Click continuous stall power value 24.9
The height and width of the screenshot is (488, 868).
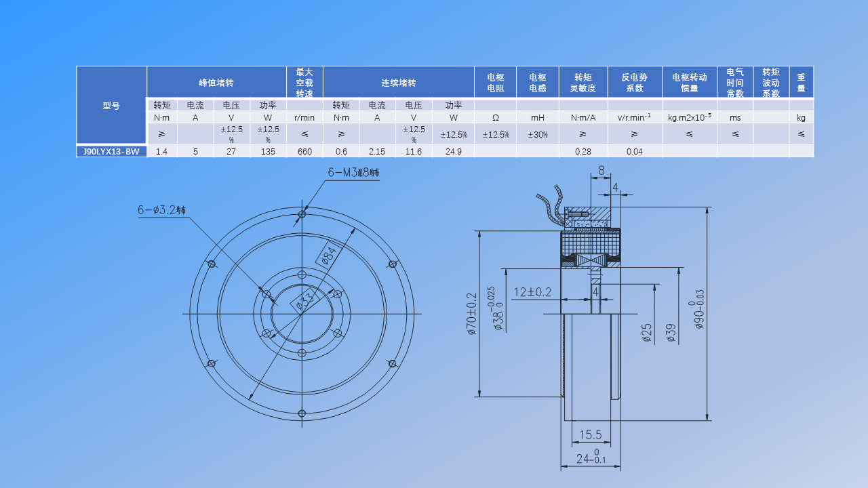[453, 152]
